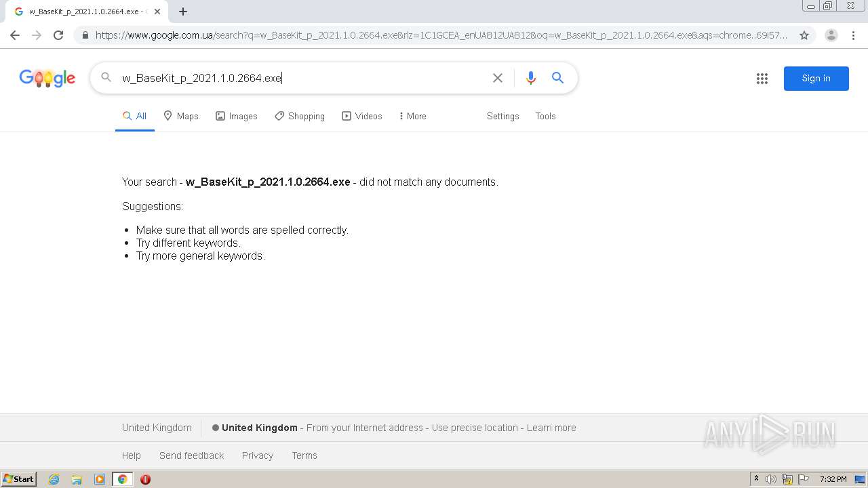Click the Windows Start button
Viewport: 868px width, 488px height.
[x=19, y=479]
